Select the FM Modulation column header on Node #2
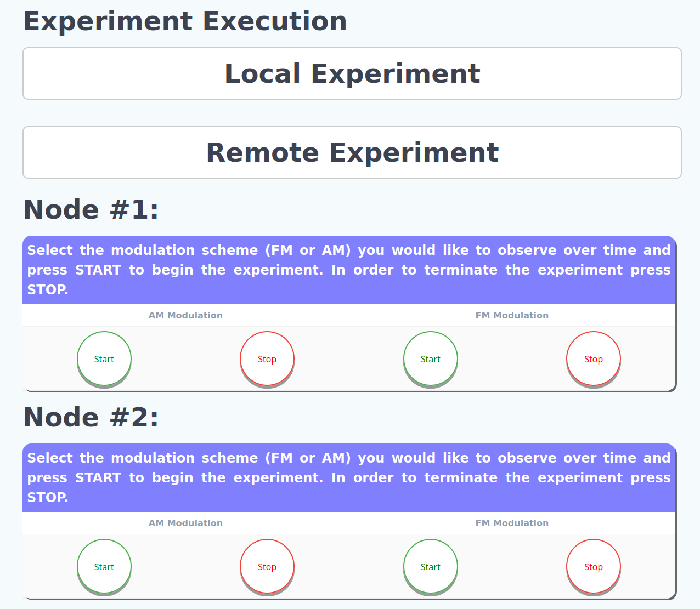Viewport: 700px width, 609px height. point(512,523)
